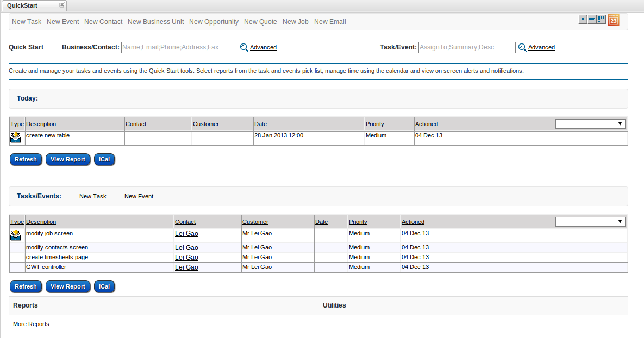
Task: Click task icon for 'modify job screen'
Action: point(16,235)
